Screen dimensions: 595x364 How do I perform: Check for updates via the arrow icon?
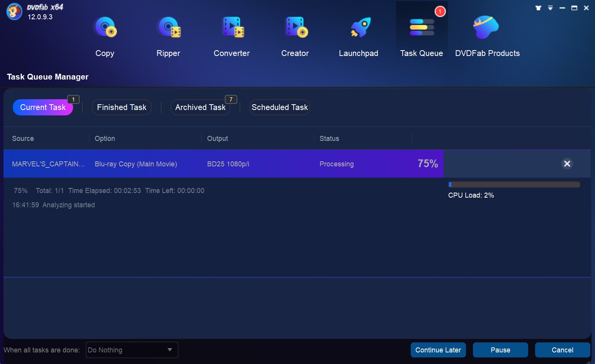click(550, 7)
